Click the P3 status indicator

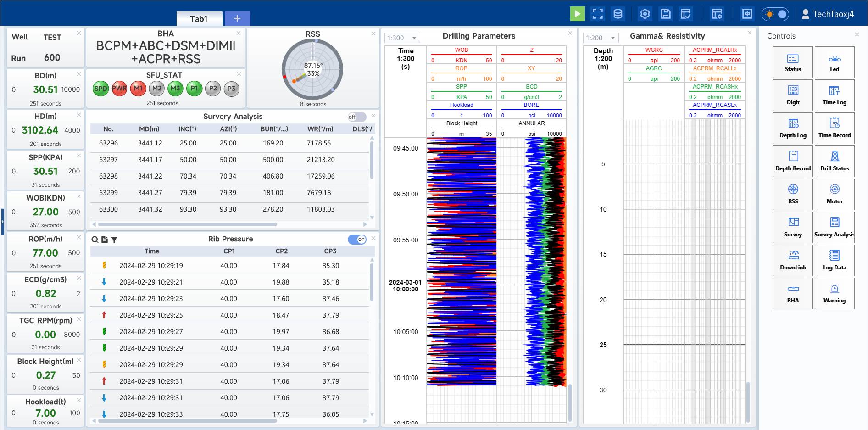point(232,89)
